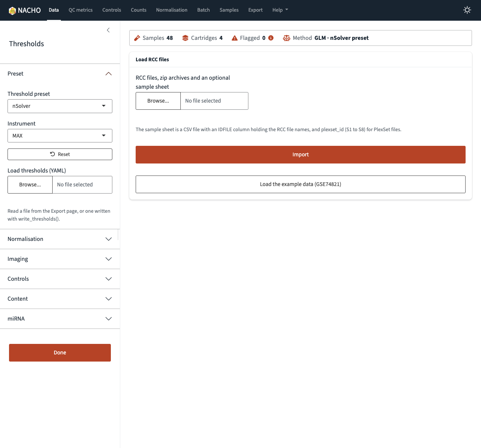The image size is (481, 448).
Task: Collapse the Preset section
Action: [x=60, y=74]
